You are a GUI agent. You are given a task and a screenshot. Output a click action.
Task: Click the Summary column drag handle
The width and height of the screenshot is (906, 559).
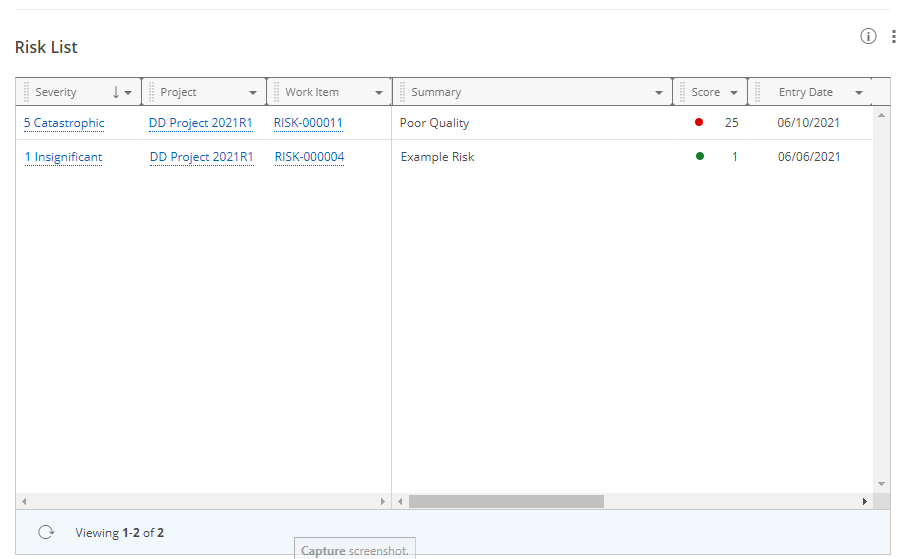click(x=402, y=92)
